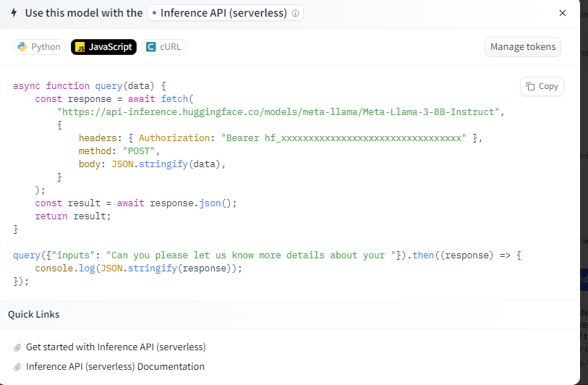Screen dimensions: 588x385
Task: Switch to the cURL tab
Action: click(x=163, y=47)
